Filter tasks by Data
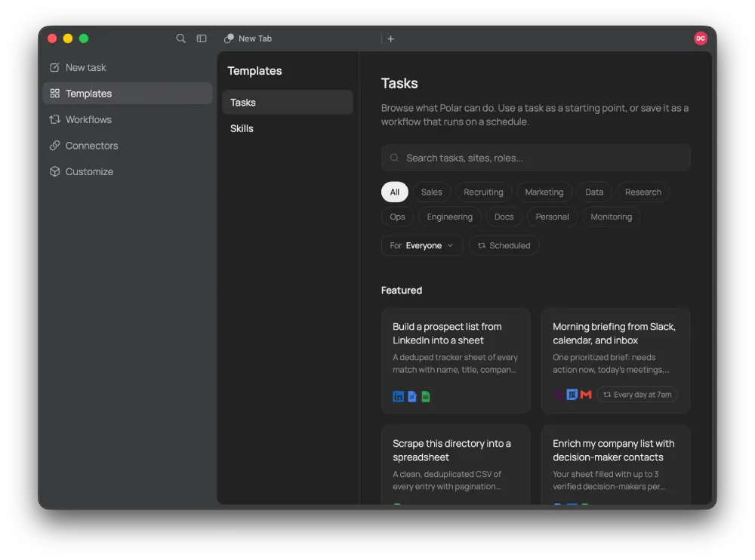This screenshot has height=560, width=755. [594, 192]
